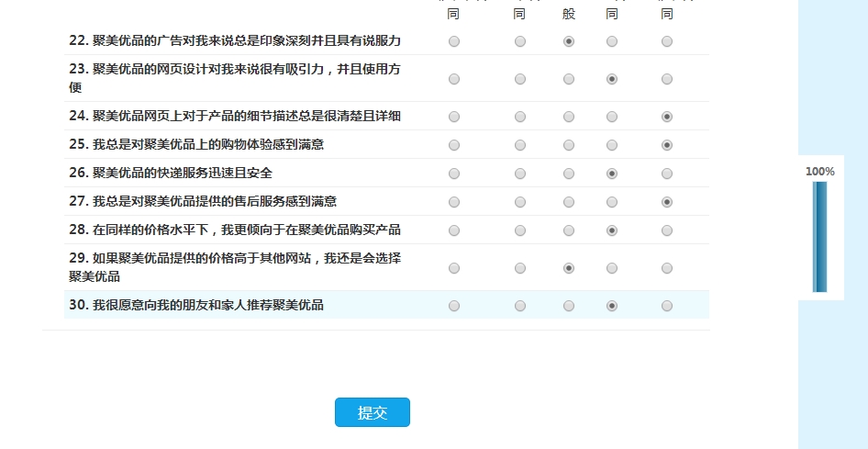868x449 pixels.
Task: Pick first radio option for question 28
Action: point(454,230)
